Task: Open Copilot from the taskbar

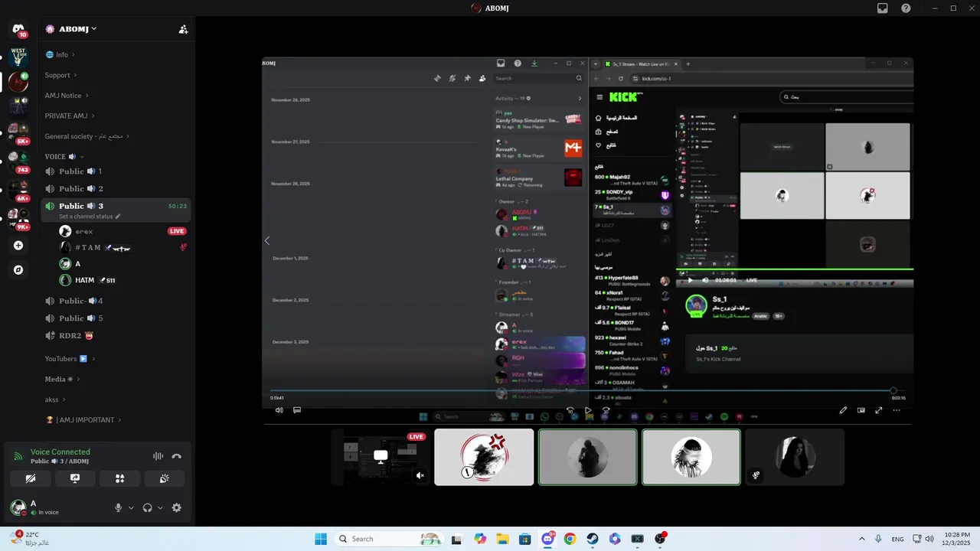Action: pos(480,539)
